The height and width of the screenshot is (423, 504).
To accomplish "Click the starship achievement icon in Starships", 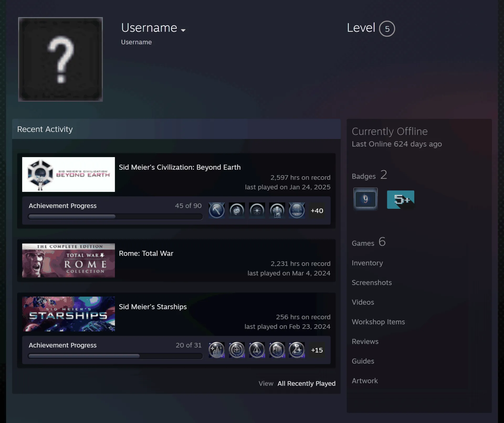I will click(x=257, y=350).
